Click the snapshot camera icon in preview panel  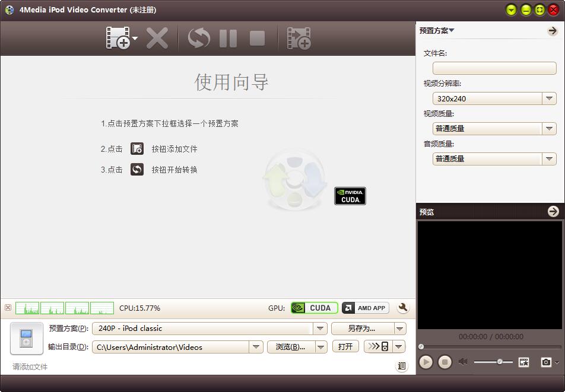[547, 362]
